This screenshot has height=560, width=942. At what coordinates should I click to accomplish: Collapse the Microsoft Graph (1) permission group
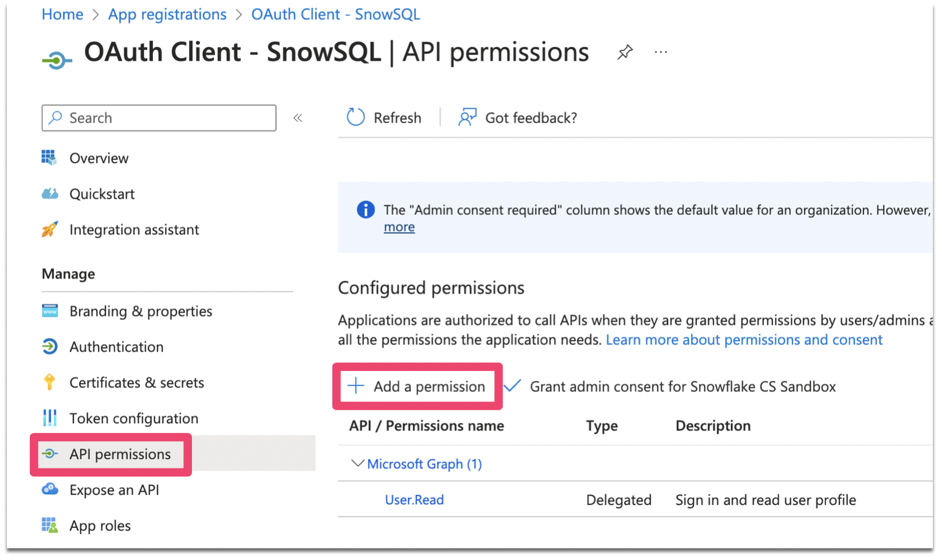[x=356, y=463]
